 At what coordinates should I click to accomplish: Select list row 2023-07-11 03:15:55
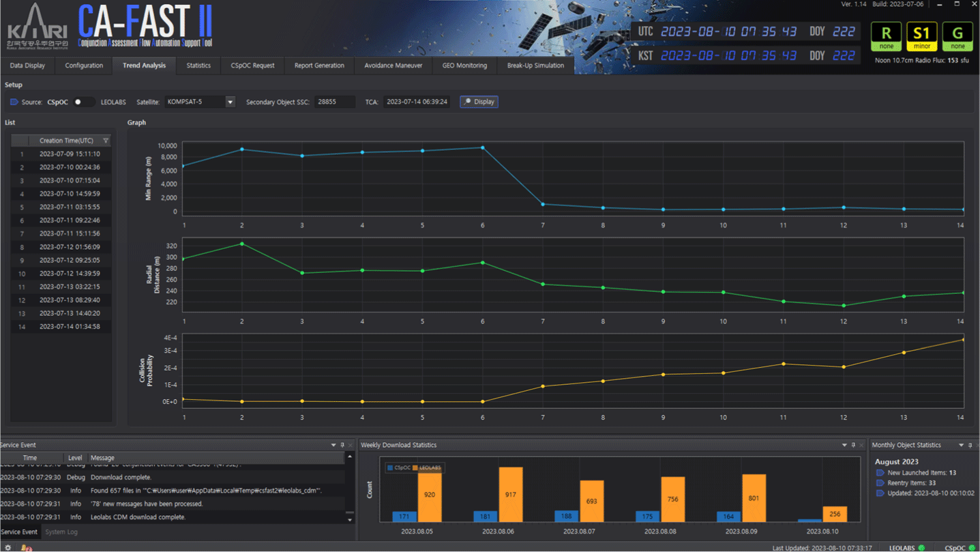tap(61, 207)
